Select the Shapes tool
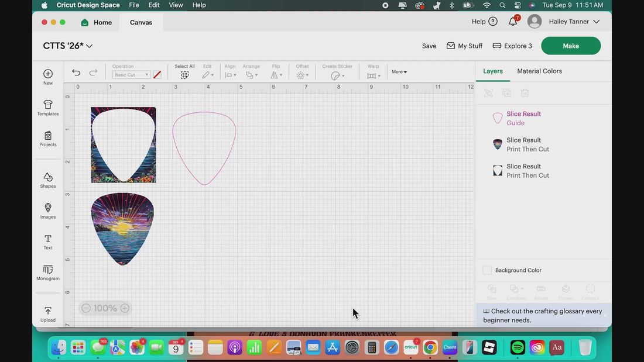The image size is (644, 362). [48, 180]
